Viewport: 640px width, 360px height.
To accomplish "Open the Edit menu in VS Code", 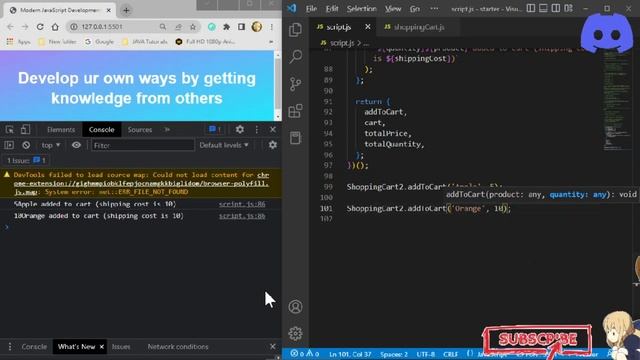I will click(332, 9).
